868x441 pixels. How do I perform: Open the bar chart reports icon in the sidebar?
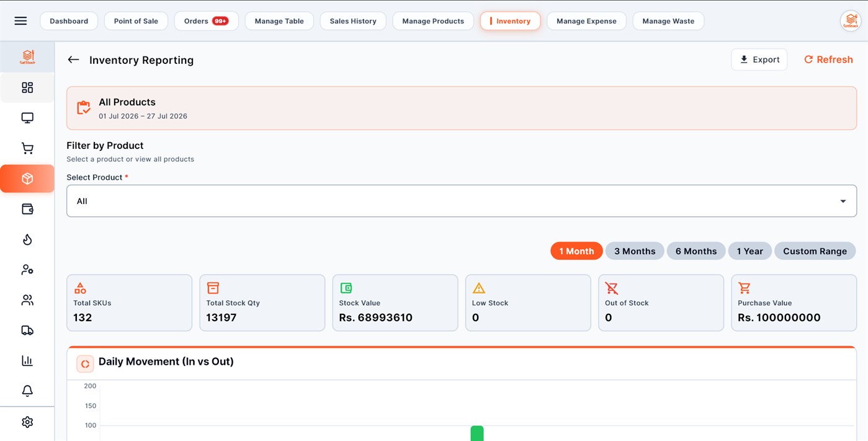pos(27,360)
